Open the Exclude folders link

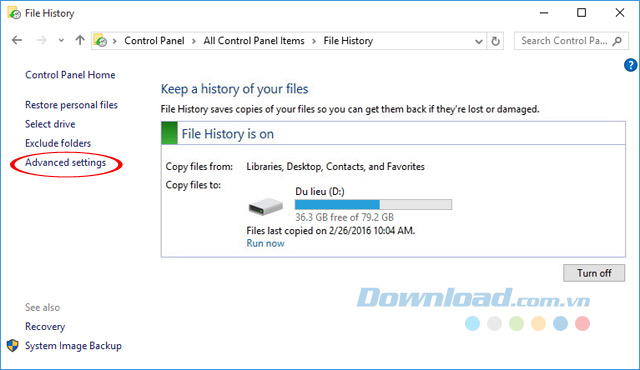point(58,143)
